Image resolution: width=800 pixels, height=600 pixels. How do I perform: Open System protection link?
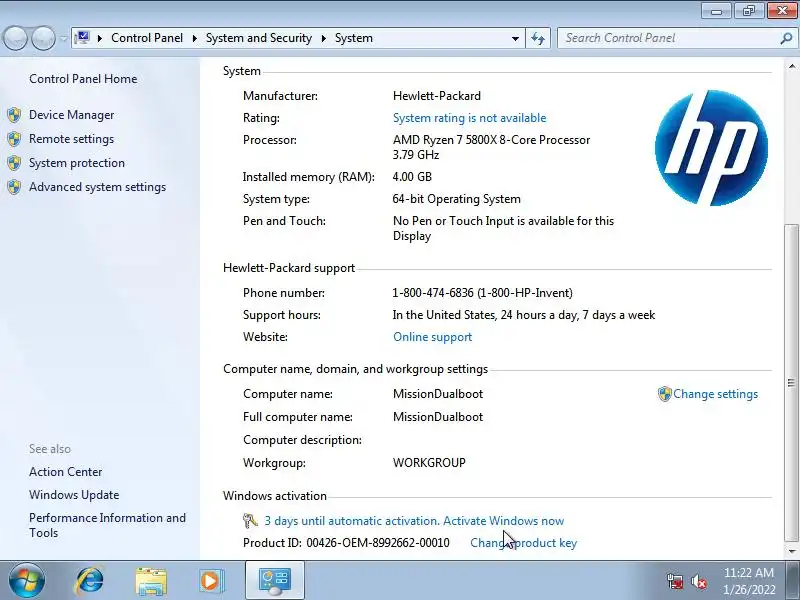[77, 163]
